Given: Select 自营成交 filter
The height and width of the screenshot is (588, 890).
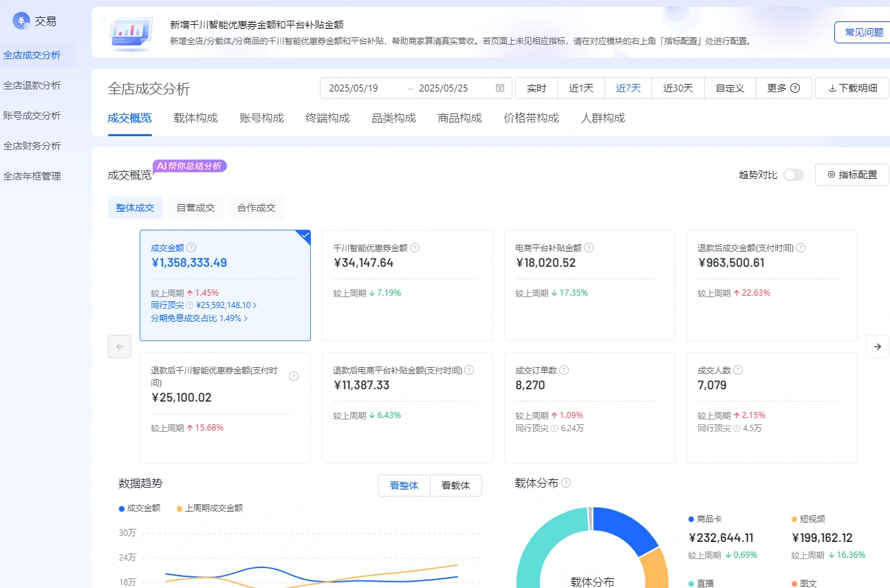Looking at the screenshot, I should (196, 208).
